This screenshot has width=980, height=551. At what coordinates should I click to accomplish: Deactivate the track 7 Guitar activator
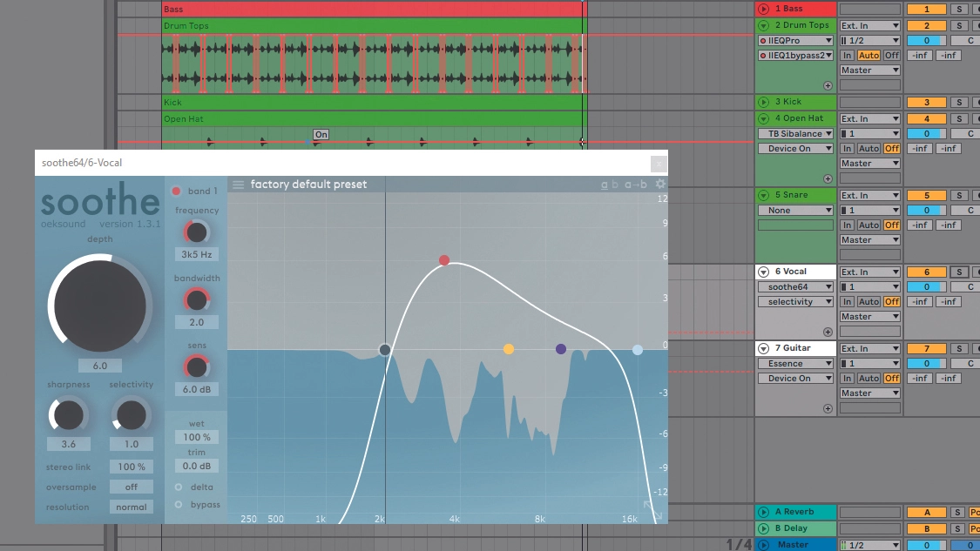pyautogui.click(x=926, y=348)
